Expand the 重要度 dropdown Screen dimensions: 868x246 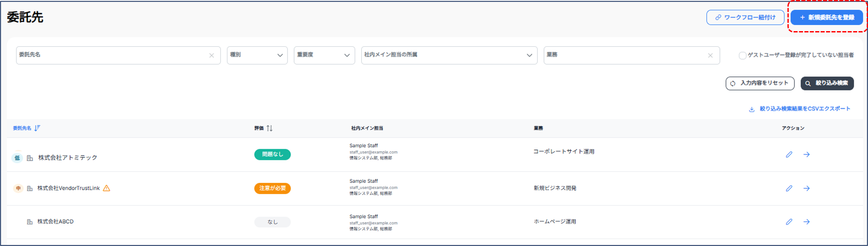point(324,55)
